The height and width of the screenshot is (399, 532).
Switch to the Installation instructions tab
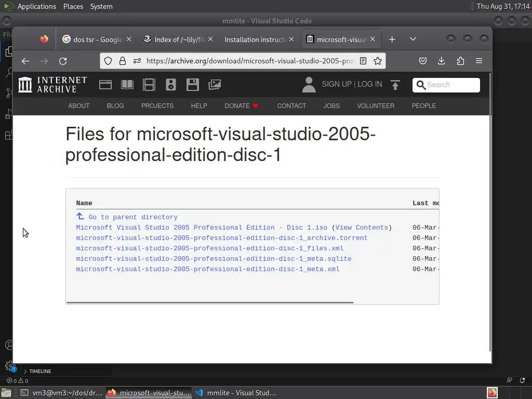[x=259, y=39]
